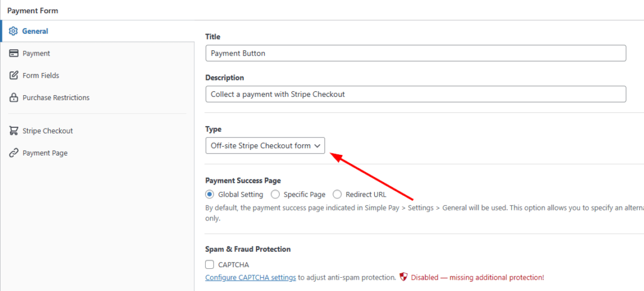
Task: Click the General gear icon
Action: pyautogui.click(x=13, y=31)
